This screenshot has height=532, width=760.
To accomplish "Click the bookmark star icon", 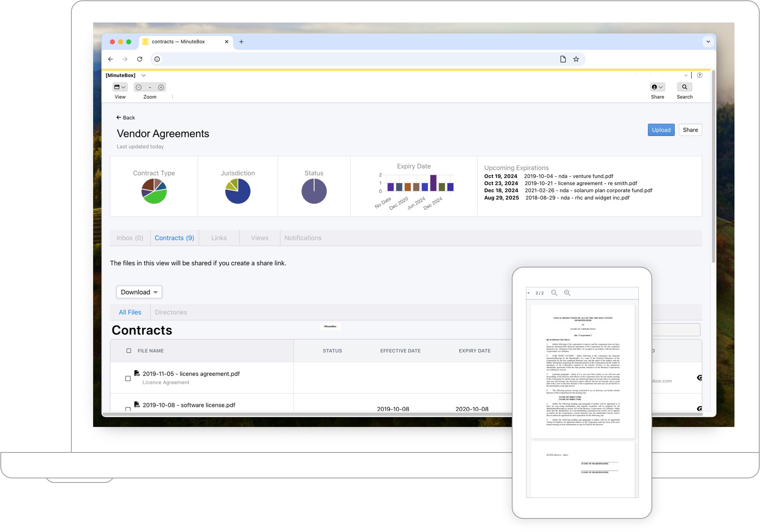I will pos(576,59).
